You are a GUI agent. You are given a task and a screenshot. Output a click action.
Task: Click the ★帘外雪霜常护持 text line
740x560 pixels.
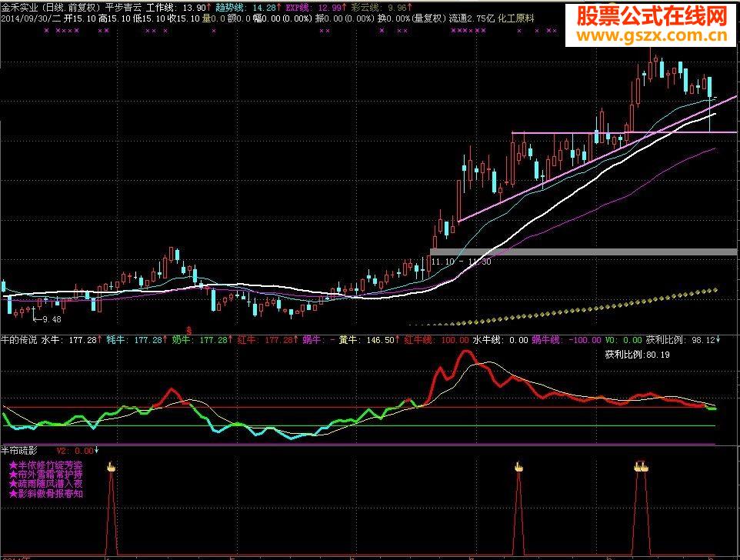pyautogui.click(x=46, y=475)
